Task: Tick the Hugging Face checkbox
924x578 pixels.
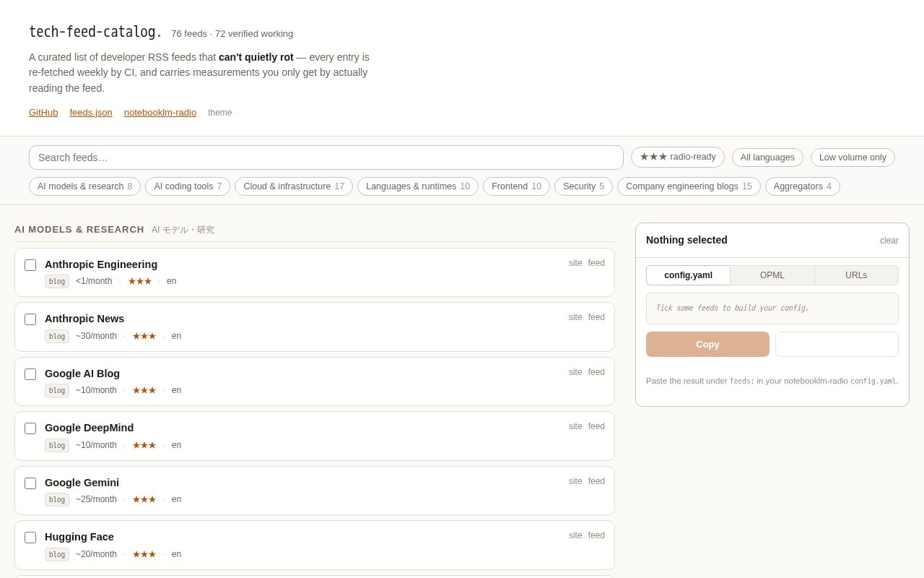Action: 30,538
